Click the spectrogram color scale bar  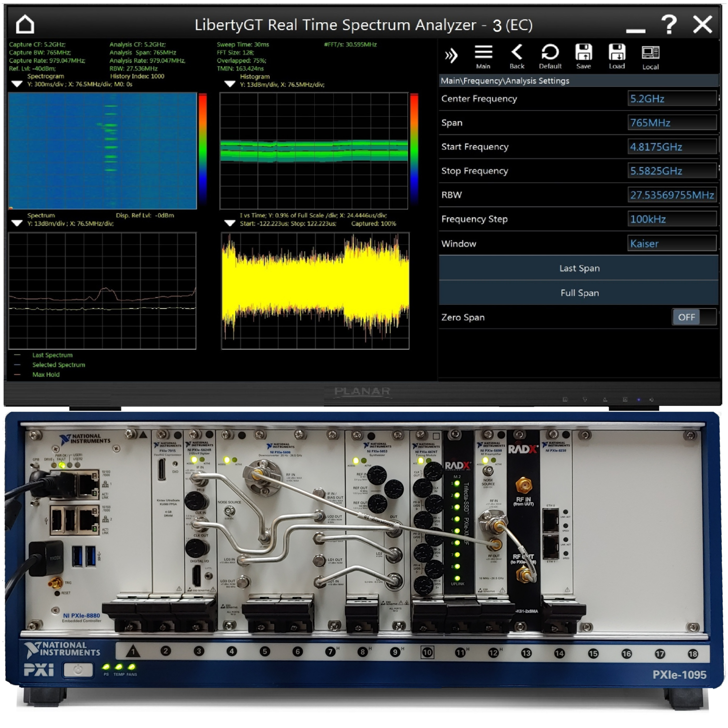(202, 150)
